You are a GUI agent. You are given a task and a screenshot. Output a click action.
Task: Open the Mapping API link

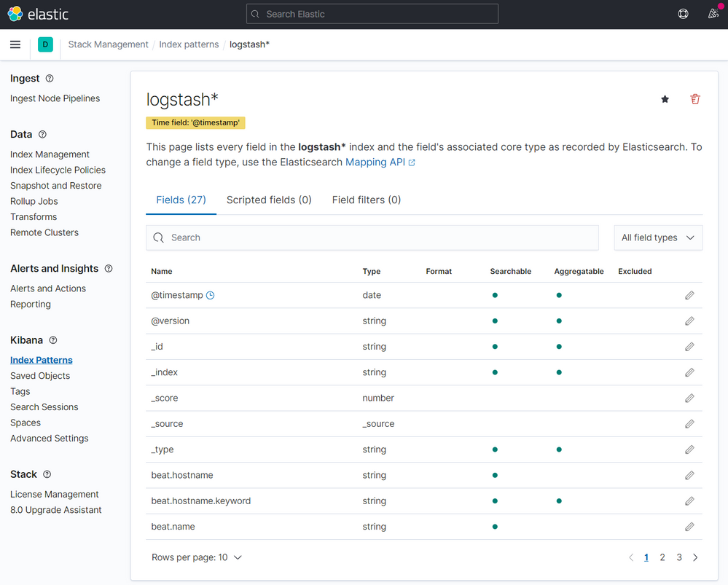(380, 162)
